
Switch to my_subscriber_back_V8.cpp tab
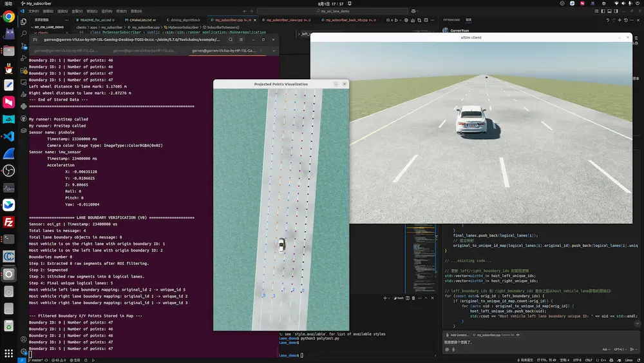click(x=349, y=20)
